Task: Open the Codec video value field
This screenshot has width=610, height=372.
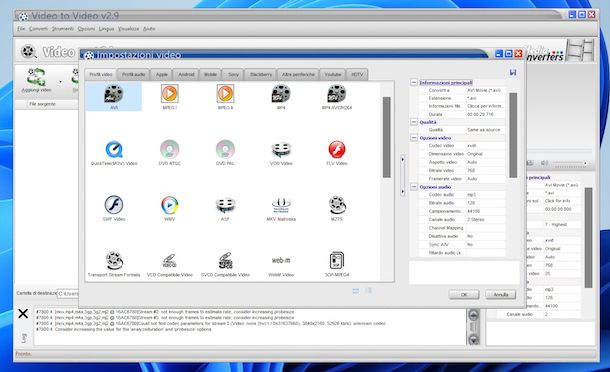Action: [486, 146]
